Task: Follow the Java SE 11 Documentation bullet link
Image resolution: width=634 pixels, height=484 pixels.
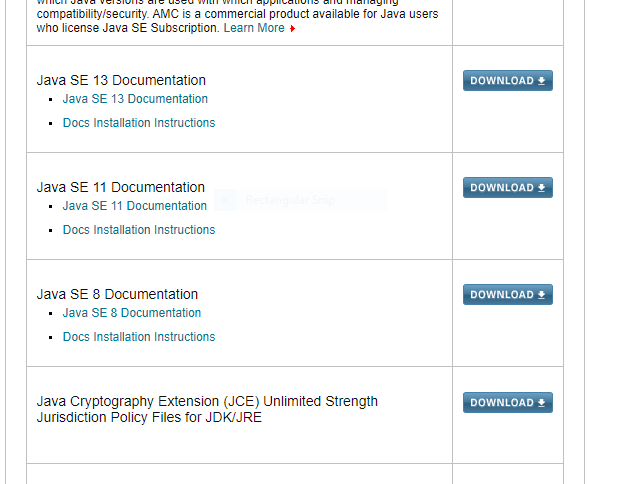Action: click(134, 206)
